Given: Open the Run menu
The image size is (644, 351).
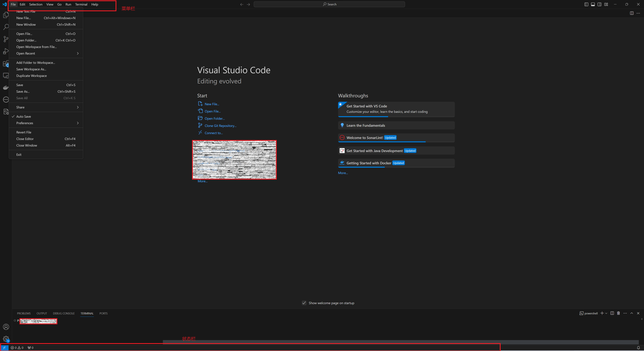Looking at the screenshot, I should pos(68,4).
